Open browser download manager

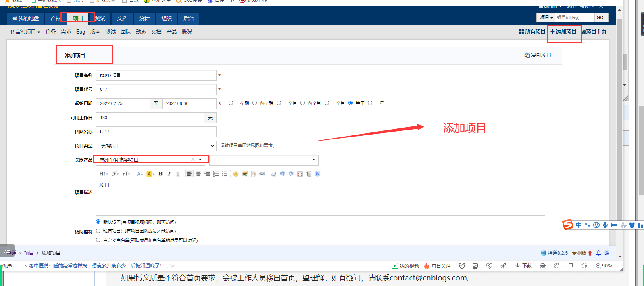pyautogui.click(x=523, y=266)
